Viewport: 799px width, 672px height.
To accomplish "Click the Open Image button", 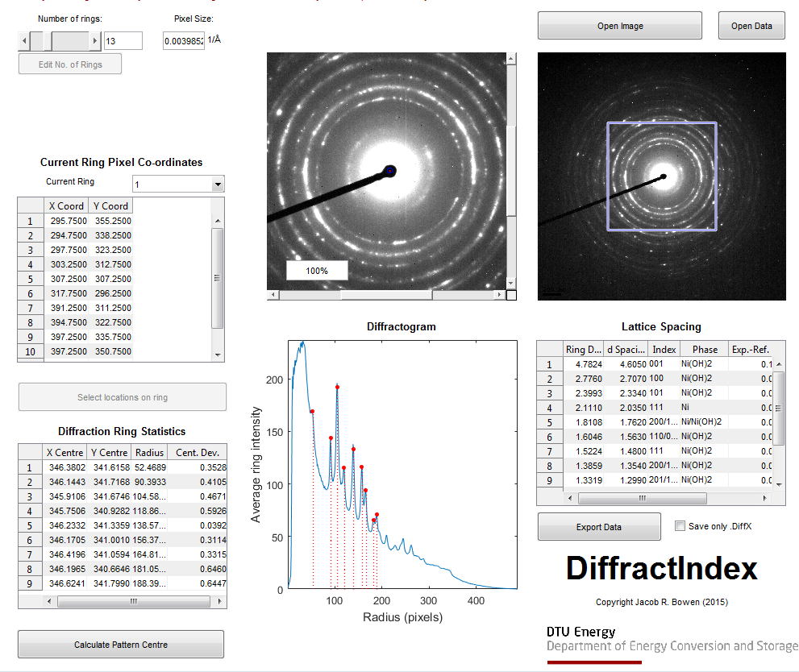I will click(620, 26).
